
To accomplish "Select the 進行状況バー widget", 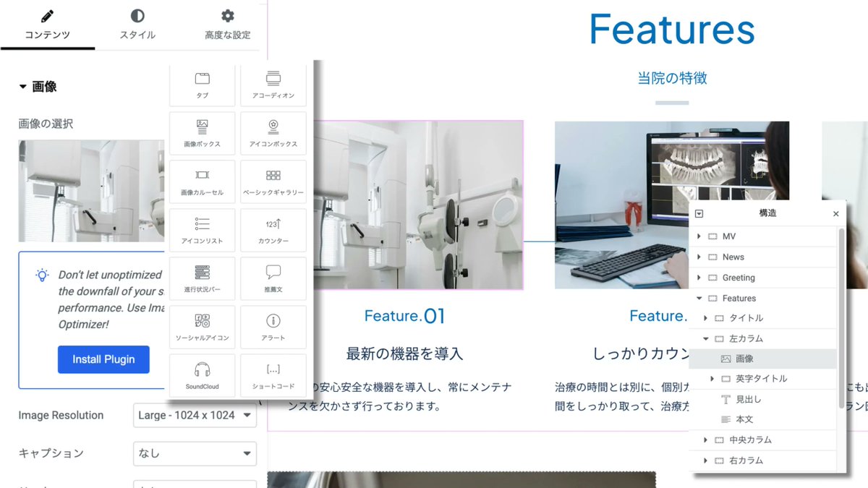I will (x=203, y=278).
